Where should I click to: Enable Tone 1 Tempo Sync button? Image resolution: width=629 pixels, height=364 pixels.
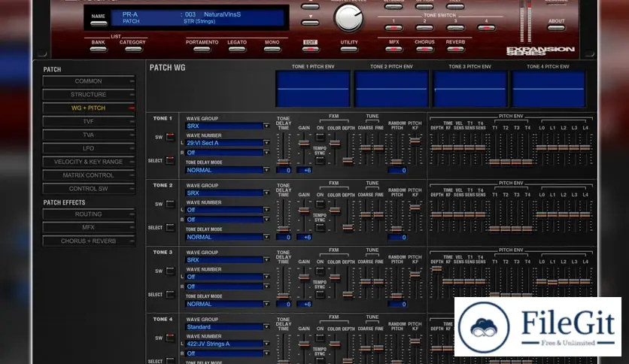tap(320, 160)
